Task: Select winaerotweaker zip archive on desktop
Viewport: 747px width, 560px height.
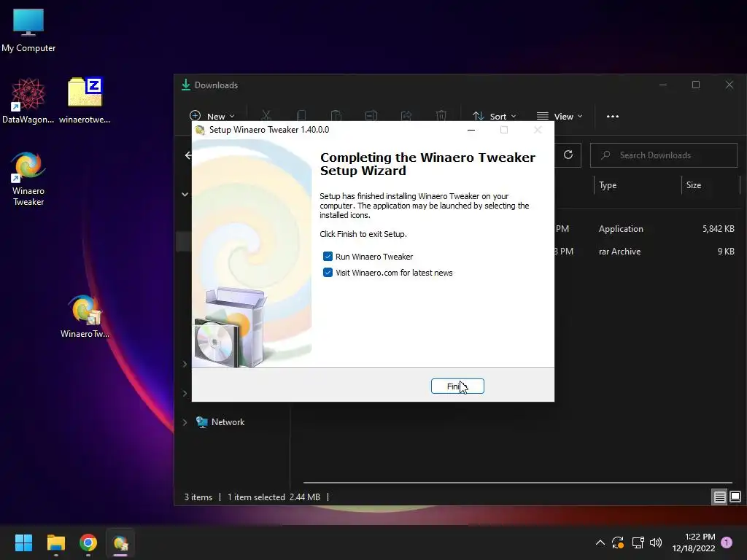Action: [x=85, y=101]
